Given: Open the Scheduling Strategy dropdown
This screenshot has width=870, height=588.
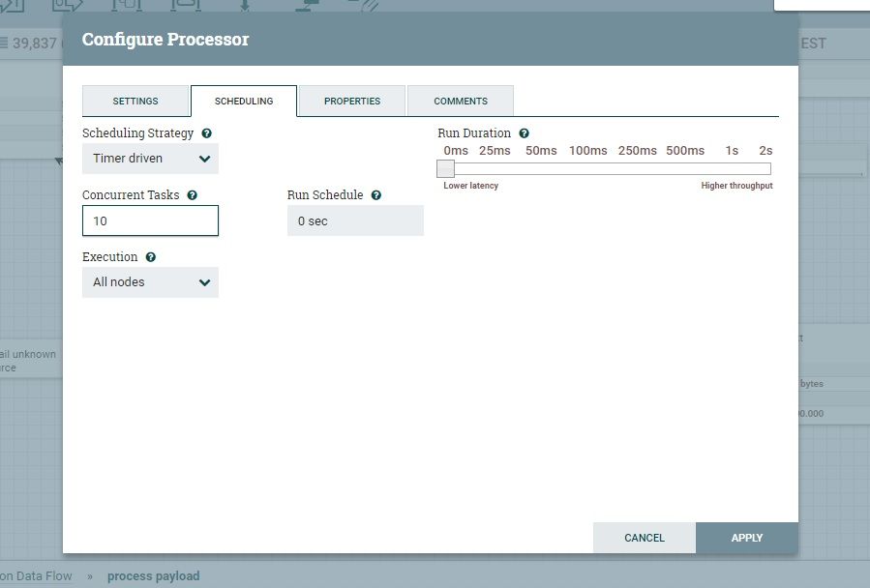Looking at the screenshot, I should 150,158.
